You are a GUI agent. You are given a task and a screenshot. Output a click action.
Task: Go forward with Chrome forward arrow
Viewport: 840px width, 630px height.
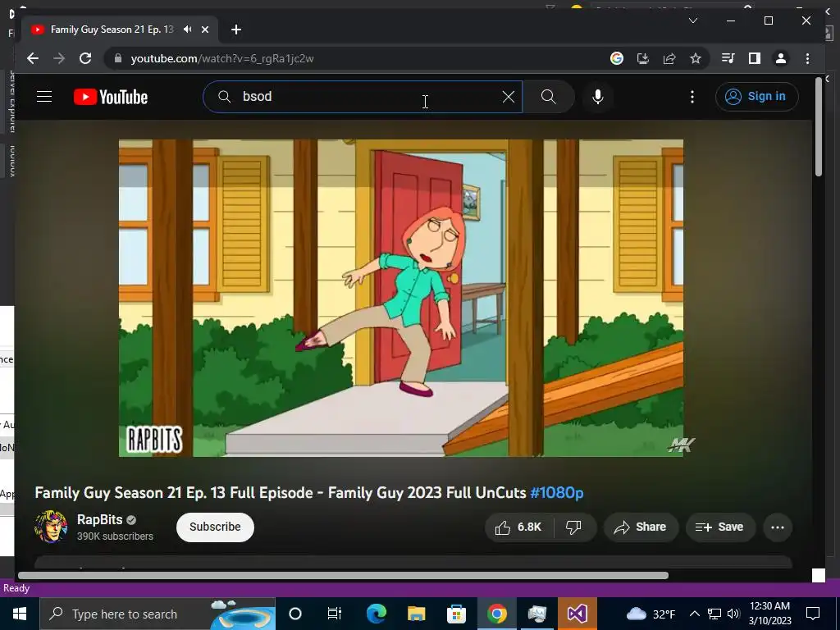[x=59, y=58]
